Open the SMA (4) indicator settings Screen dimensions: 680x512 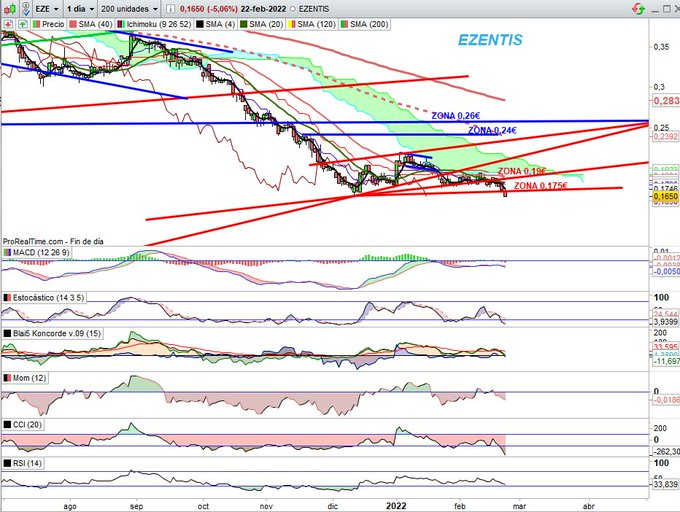(215, 24)
